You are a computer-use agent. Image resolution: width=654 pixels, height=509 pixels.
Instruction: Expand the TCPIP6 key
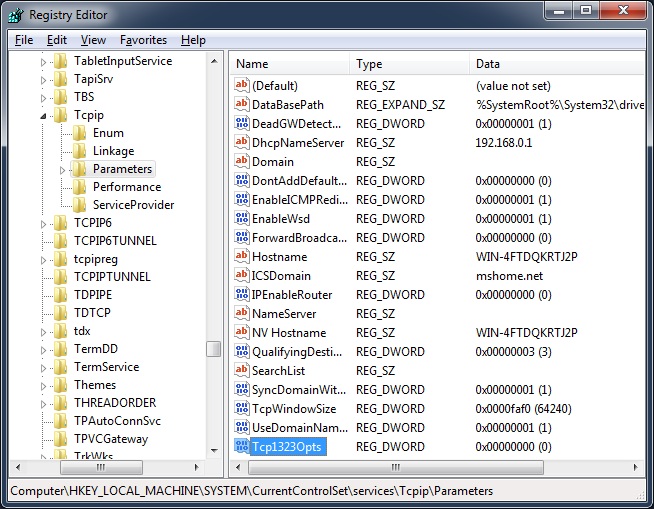(43, 224)
